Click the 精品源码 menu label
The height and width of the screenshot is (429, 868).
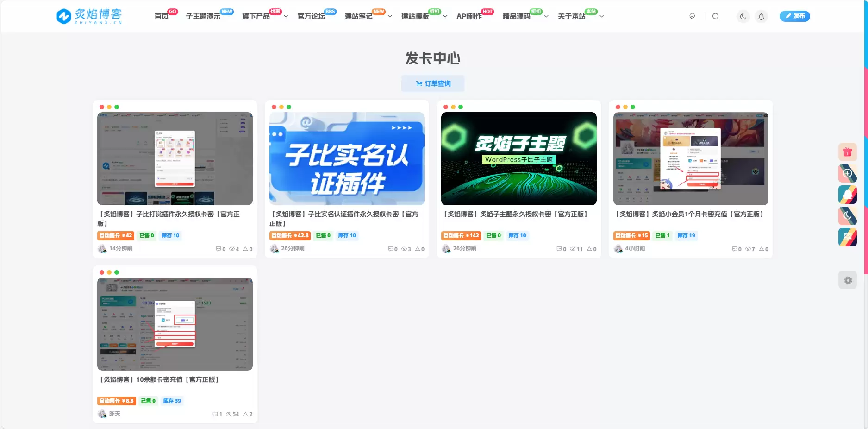click(517, 16)
